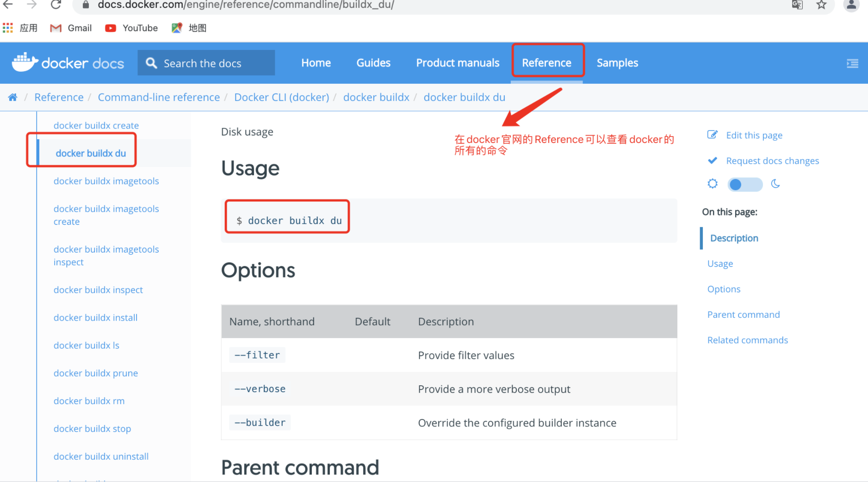The image size is (868, 482).
Task: Click the moon dark-mode icon
Action: (x=775, y=184)
